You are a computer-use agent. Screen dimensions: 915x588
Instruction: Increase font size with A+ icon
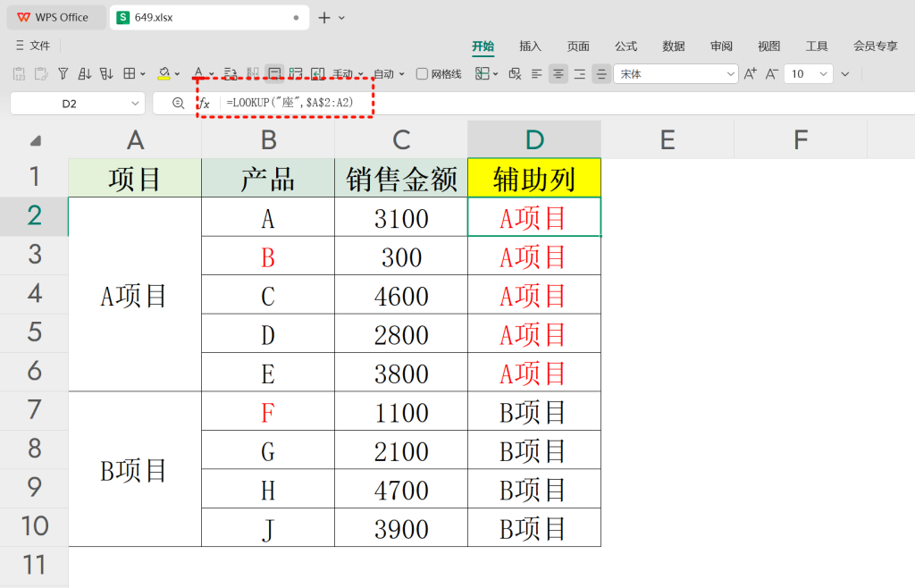pos(751,74)
